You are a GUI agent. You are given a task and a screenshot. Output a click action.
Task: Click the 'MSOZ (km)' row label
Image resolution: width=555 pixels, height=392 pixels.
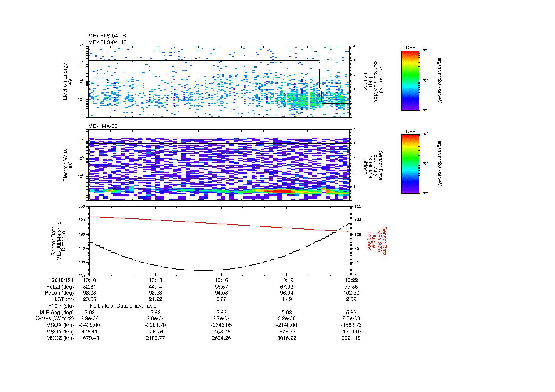(60, 338)
